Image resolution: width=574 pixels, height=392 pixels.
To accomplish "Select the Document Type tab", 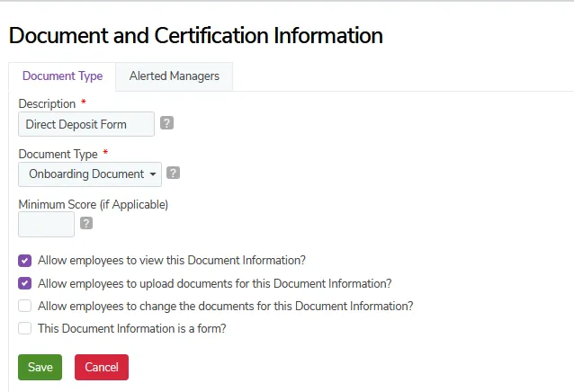I will pos(62,76).
